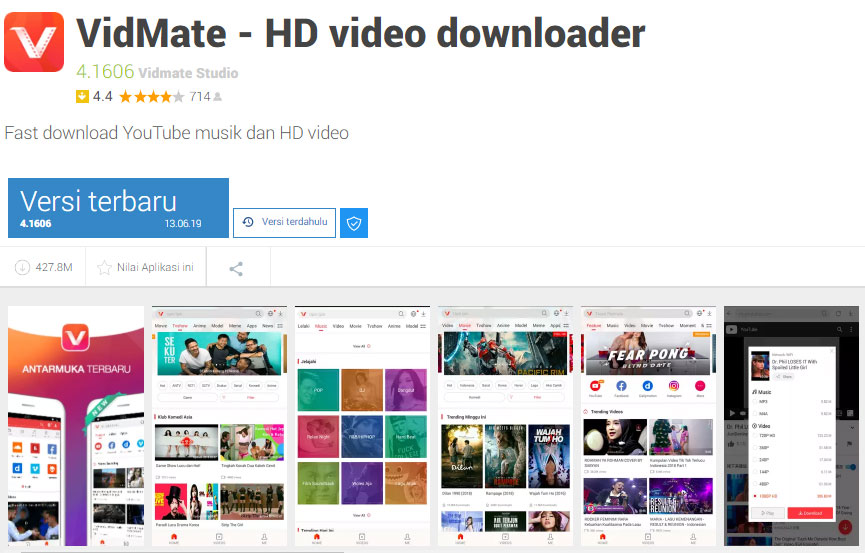Viewport: 865px width, 553px height.
Task: Open the Vidmate Studio developer link
Action: (188, 73)
